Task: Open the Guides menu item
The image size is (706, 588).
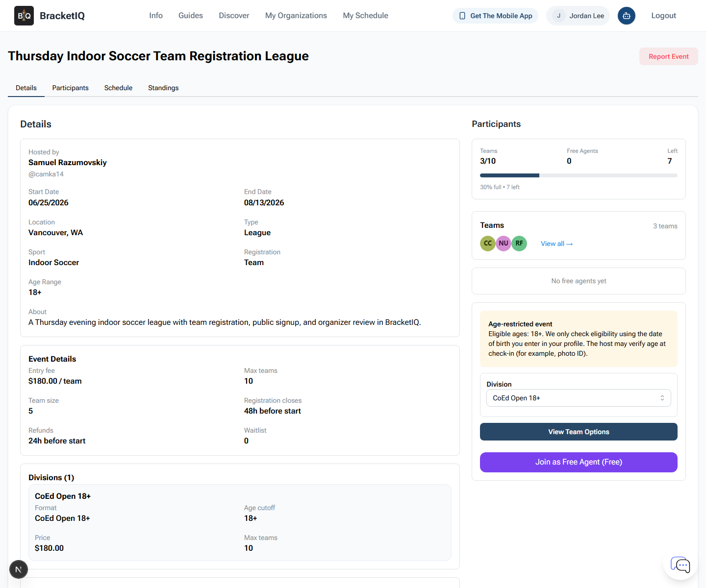Action: click(x=191, y=16)
